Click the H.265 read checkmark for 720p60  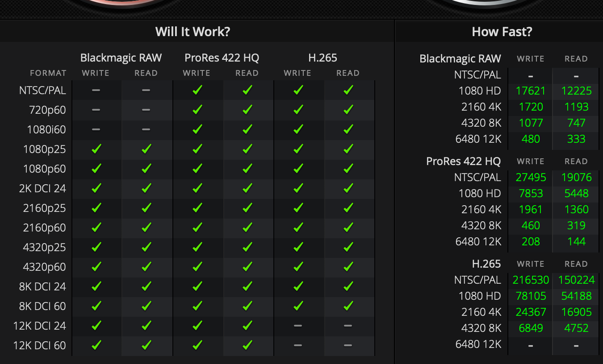348,110
